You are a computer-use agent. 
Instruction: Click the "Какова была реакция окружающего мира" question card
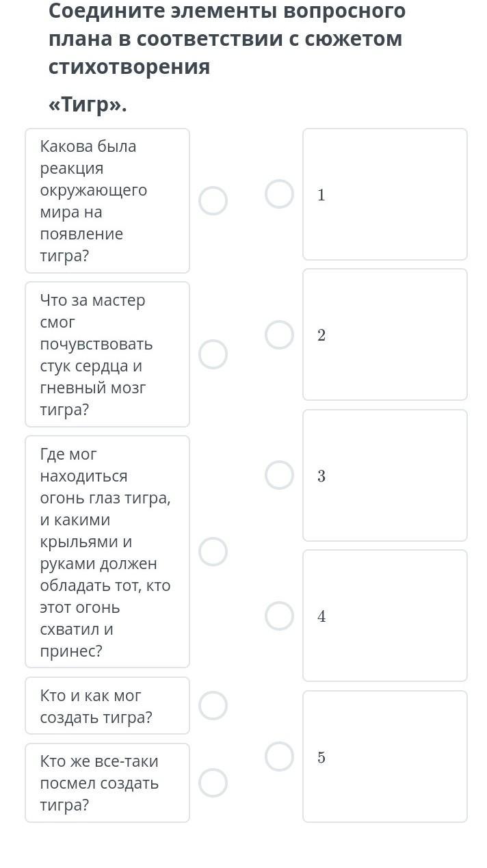coord(107,201)
